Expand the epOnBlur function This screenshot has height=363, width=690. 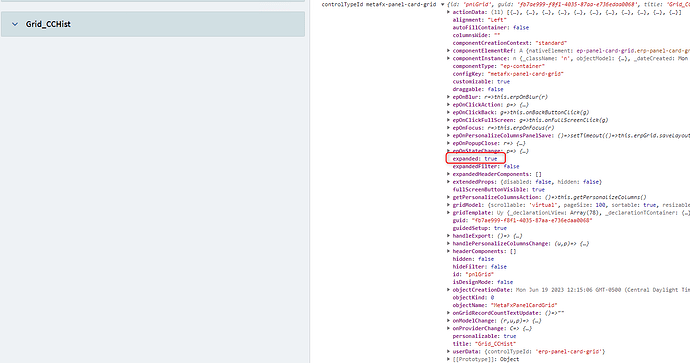(x=448, y=97)
